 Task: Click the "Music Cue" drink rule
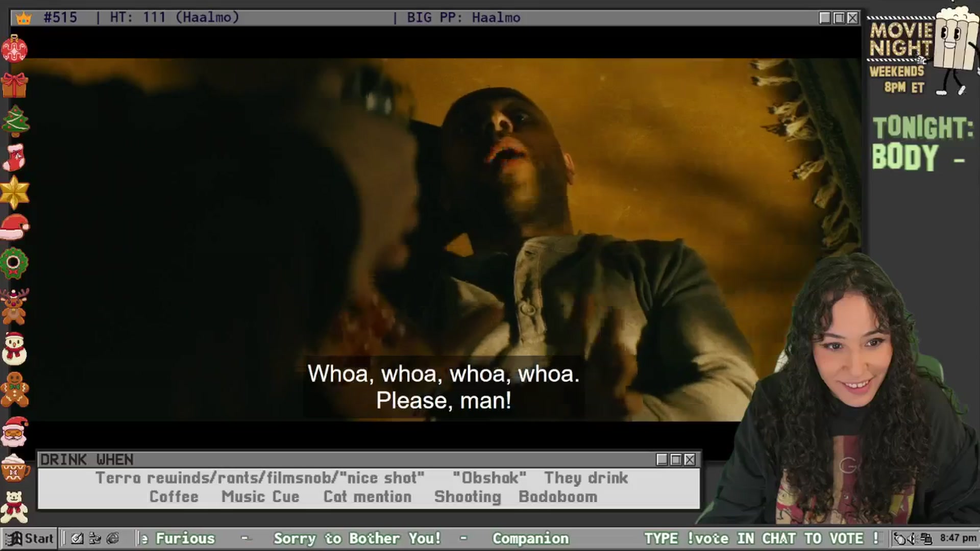click(x=260, y=497)
